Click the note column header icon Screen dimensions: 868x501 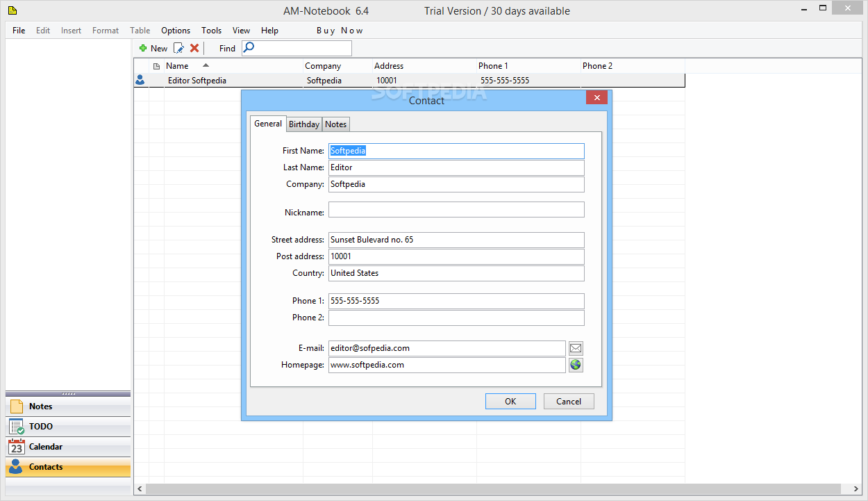click(x=156, y=66)
